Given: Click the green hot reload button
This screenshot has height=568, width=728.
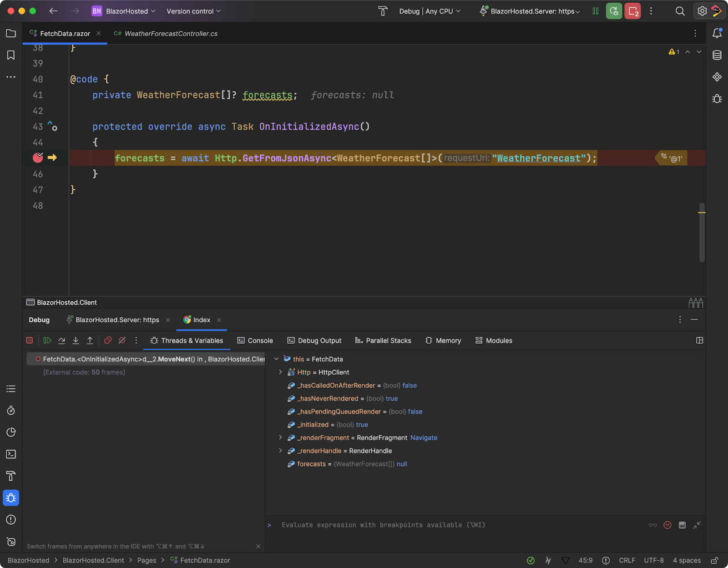Looking at the screenshot, I should 614,11.
